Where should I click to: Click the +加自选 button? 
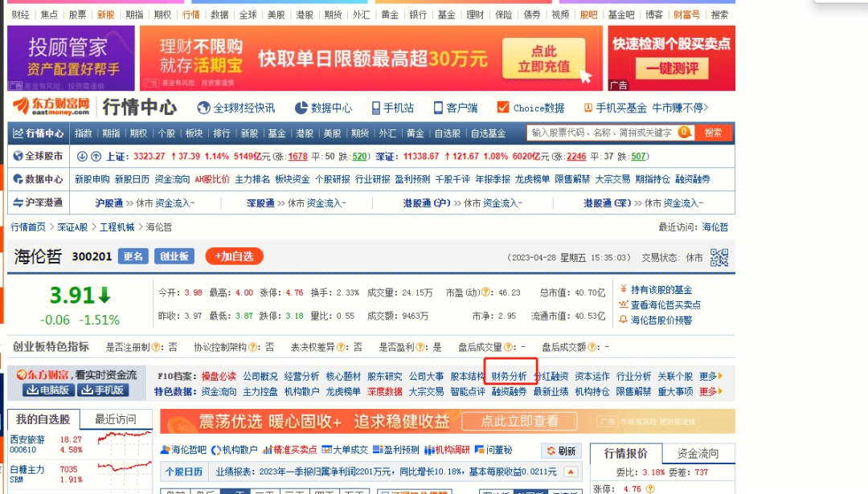[234, 256]
